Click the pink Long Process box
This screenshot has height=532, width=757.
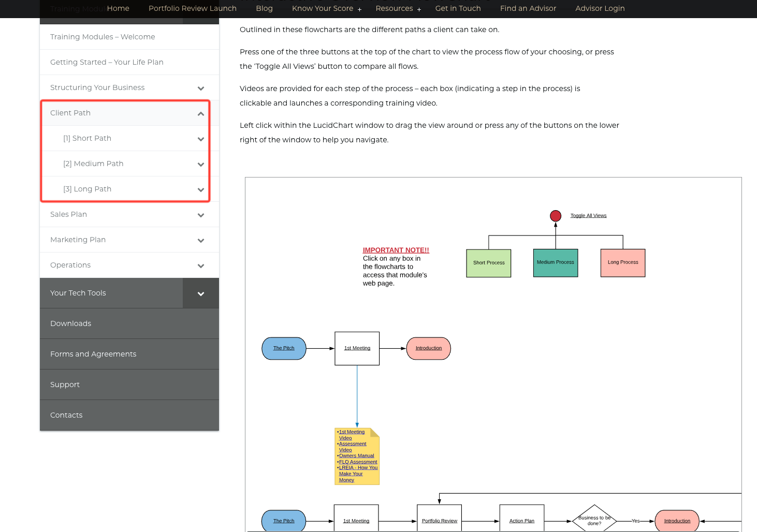tap(623, 262)
